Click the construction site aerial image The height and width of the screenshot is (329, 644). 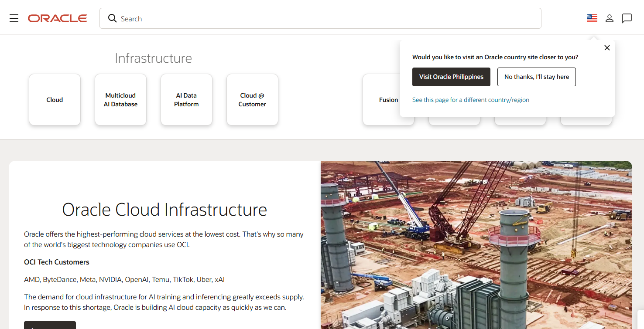476,245
